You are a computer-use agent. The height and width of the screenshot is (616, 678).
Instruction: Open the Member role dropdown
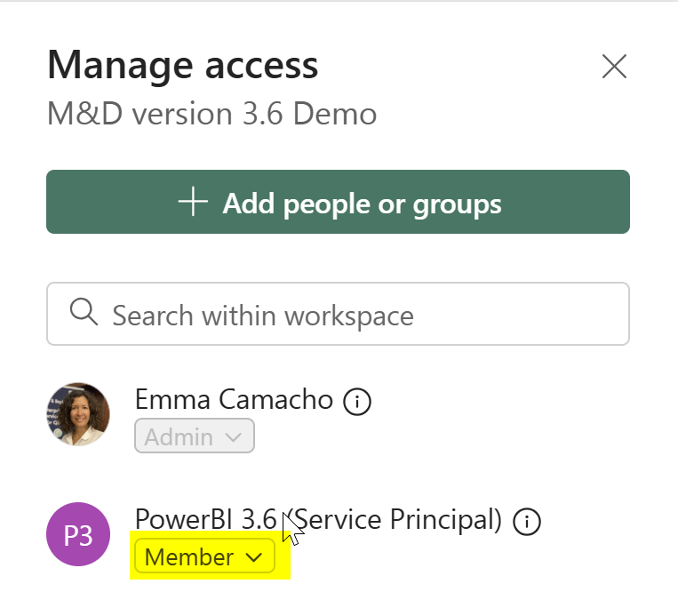tap(204, 556)
